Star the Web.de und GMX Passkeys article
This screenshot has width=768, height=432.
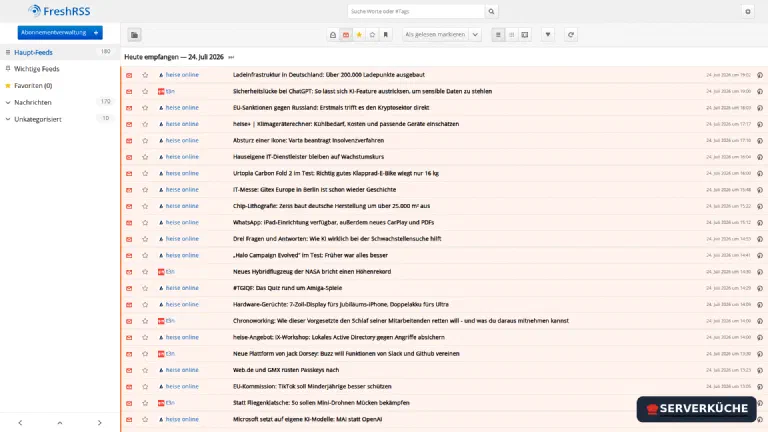145,370
